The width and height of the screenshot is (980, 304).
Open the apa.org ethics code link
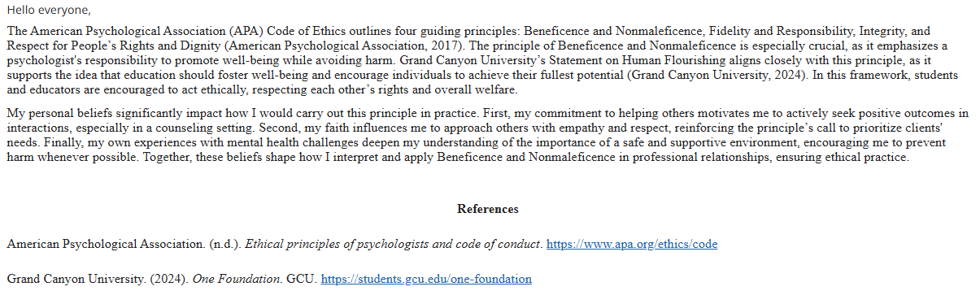pyautogui.click(x=632, y=244)
